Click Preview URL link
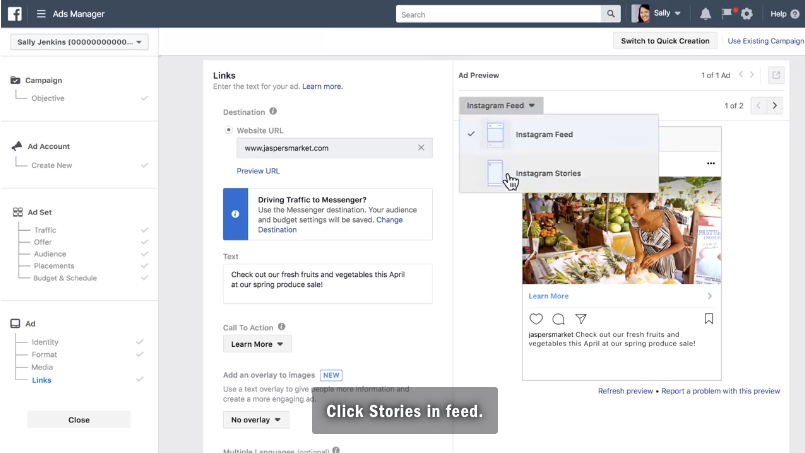 tap(258, 171)
